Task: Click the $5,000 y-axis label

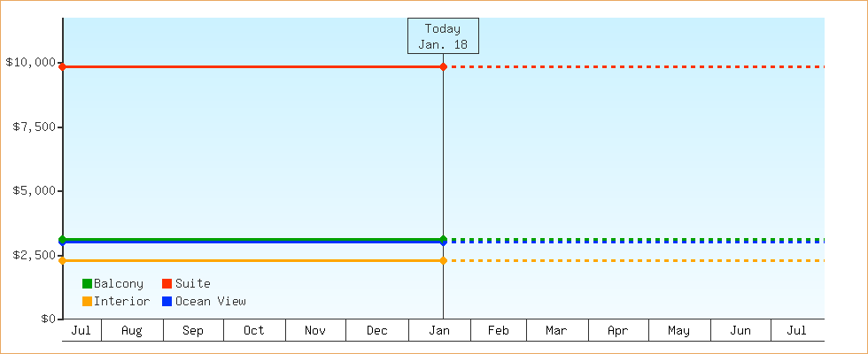Action: tap(35, 191)
